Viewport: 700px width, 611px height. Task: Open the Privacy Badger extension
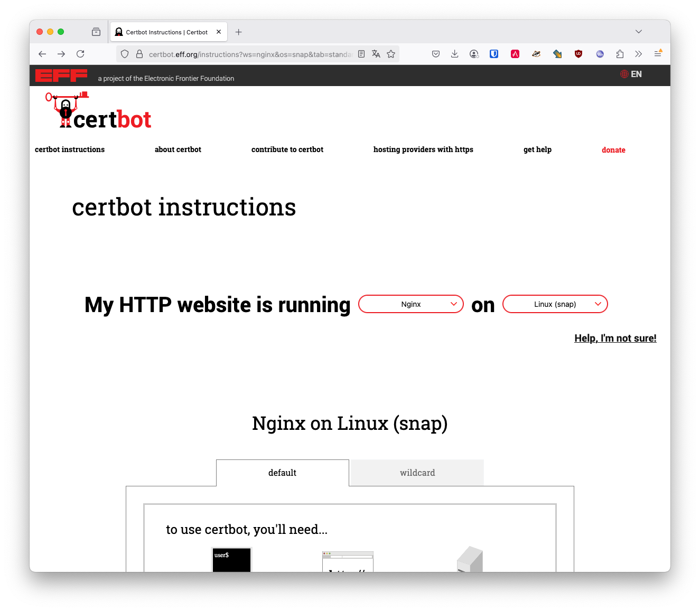click(x=536, y=54)
